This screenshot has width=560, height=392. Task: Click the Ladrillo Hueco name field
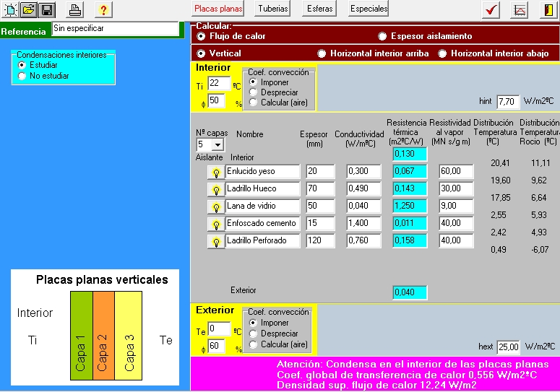pos(262,188)
